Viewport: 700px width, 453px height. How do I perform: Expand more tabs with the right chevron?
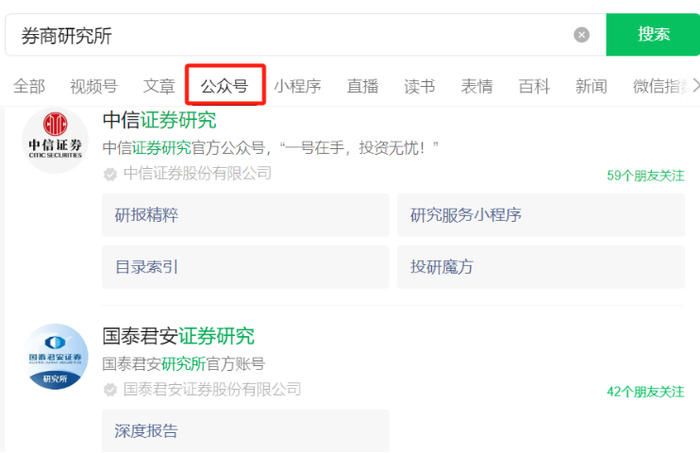click(695, 85)
